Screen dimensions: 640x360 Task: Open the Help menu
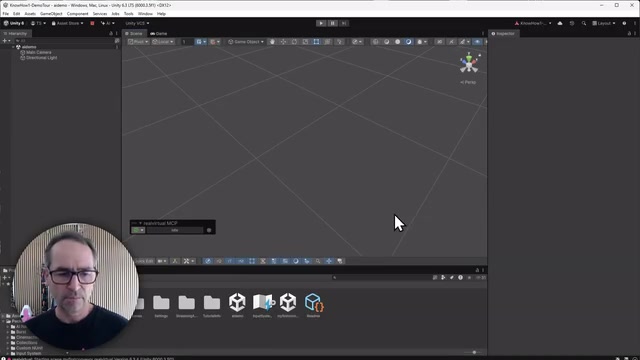(x=161, y=13)
